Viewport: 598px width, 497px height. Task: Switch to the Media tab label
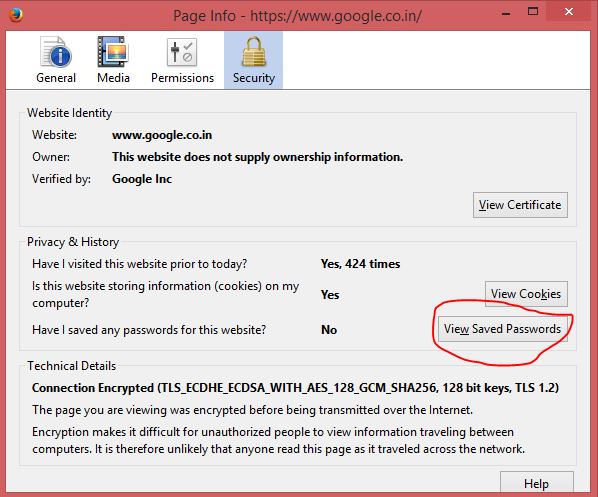[x=113, y=78]
